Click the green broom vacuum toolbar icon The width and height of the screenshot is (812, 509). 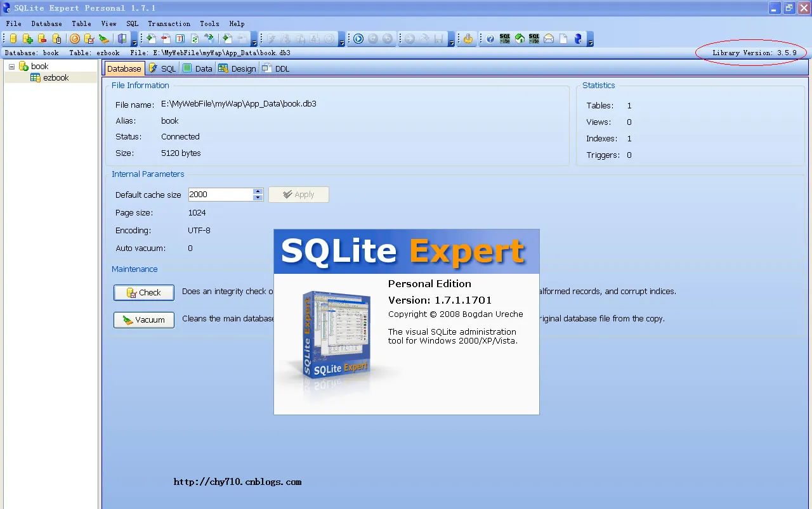click(104, 39)
